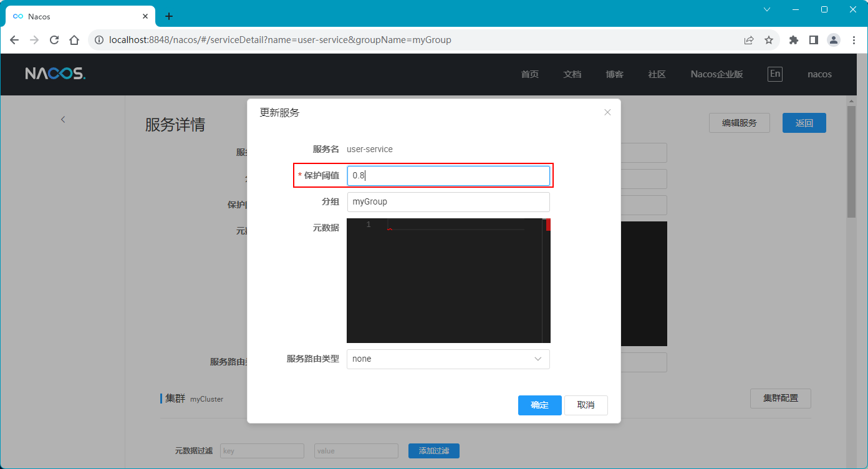Toggle the browser side panel icon

pyautogui.click(x=814, y=40)
